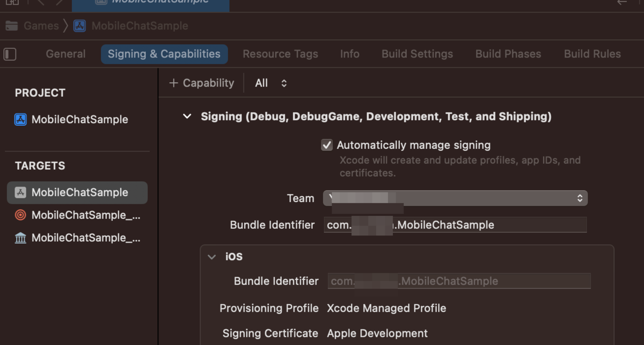Click the TARGETS heading in sidebar
The height and width of the screenshot is (345, 644).
40,166
